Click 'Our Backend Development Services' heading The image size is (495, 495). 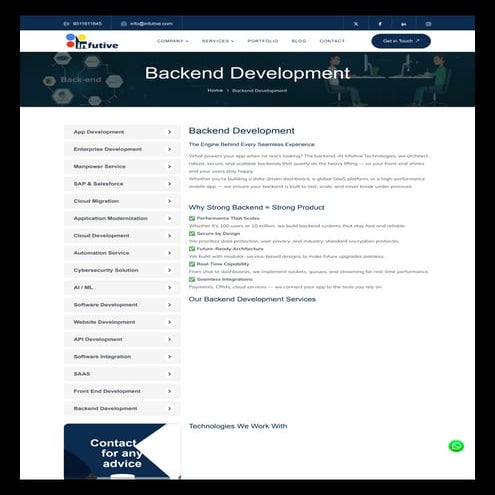click(252, 299)
